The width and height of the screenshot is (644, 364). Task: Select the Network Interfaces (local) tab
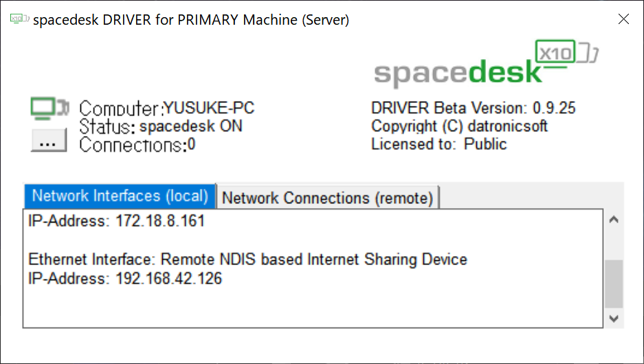[120, 196]
